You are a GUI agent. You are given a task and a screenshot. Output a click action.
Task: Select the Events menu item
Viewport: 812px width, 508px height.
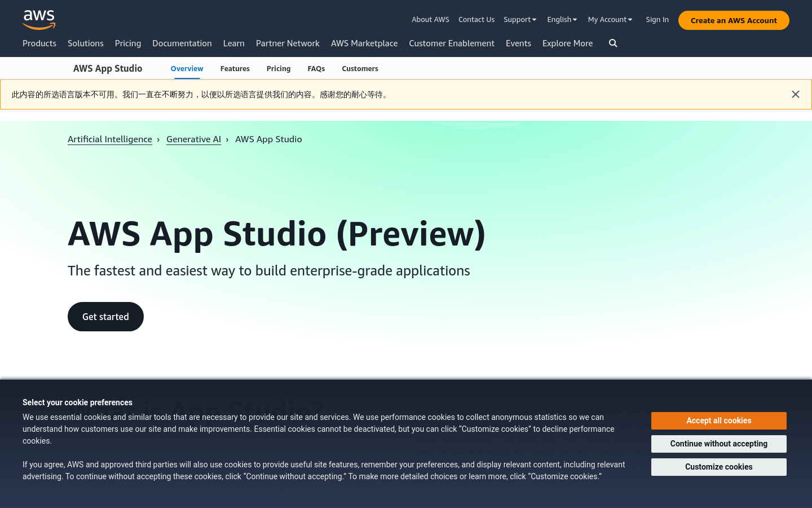click(518, 43)
